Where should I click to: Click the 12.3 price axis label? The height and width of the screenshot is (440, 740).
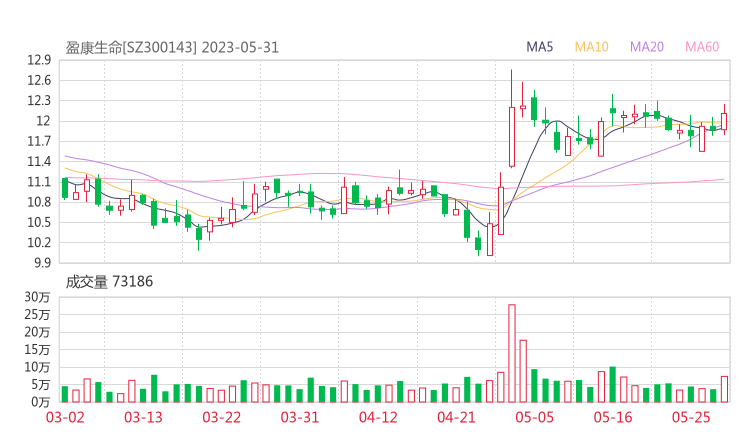pyautogui.click(x=39, y=101)
